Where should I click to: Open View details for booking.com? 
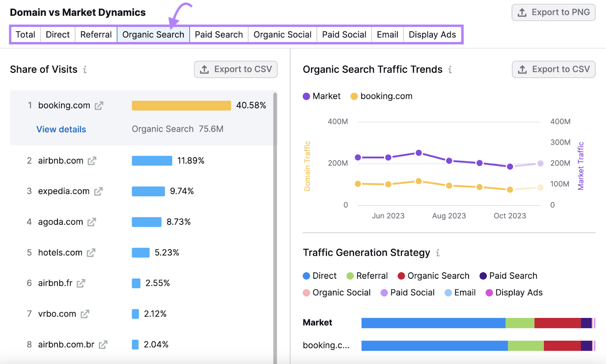pyautogui.click(x=61, y=130)
